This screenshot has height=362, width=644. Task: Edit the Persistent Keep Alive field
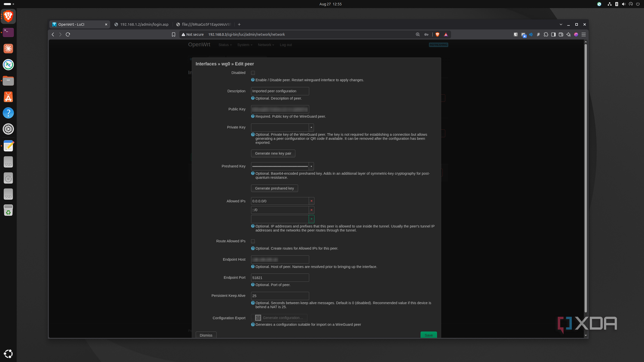[x=280, y=296]
